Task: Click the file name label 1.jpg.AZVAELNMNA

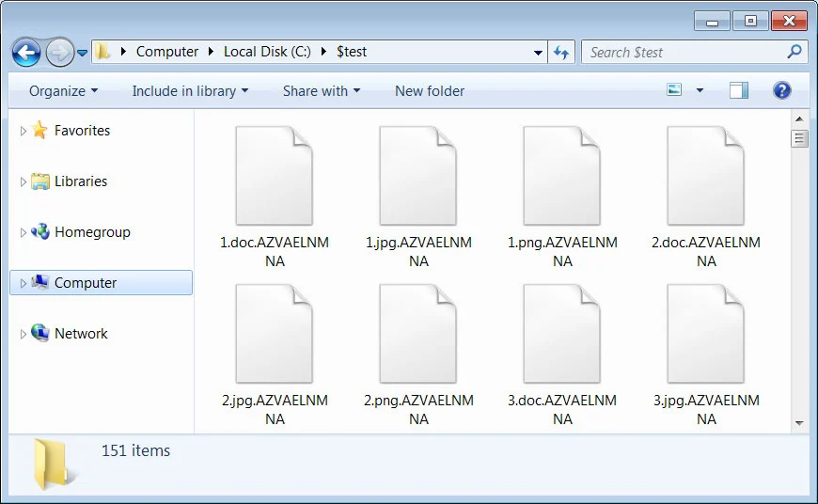Action: point(418,251)
